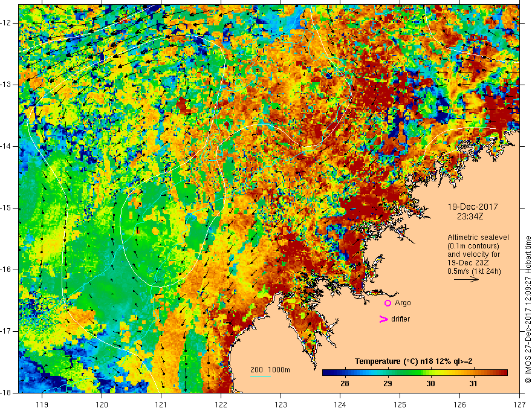Viewport: 532px width, 411px height.
Task: Click latitude axis label '-17'
Action: click(x=7, y=331)
